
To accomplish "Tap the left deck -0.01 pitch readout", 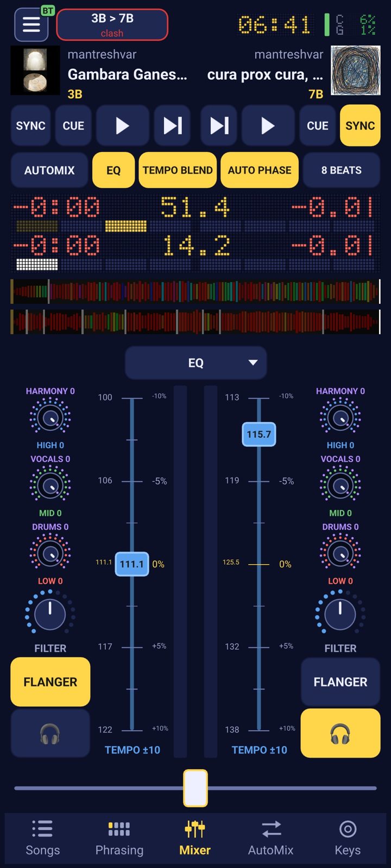I will coord(332,207).
